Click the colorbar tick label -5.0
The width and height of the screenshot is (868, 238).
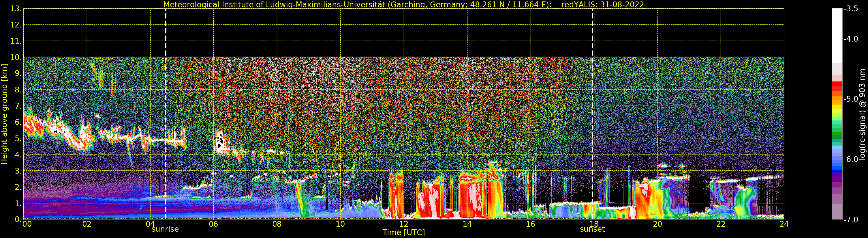(851, 99)
